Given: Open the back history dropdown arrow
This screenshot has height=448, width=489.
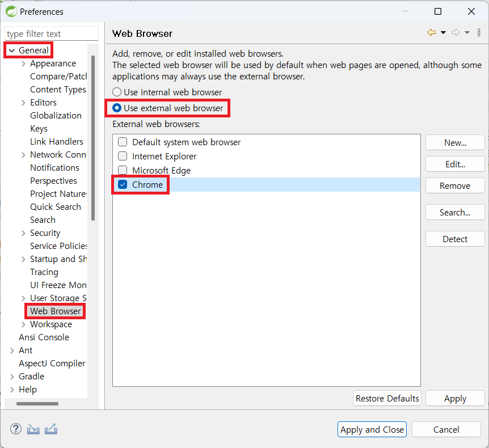Looking at the screenshot, I should click(443, 32).
